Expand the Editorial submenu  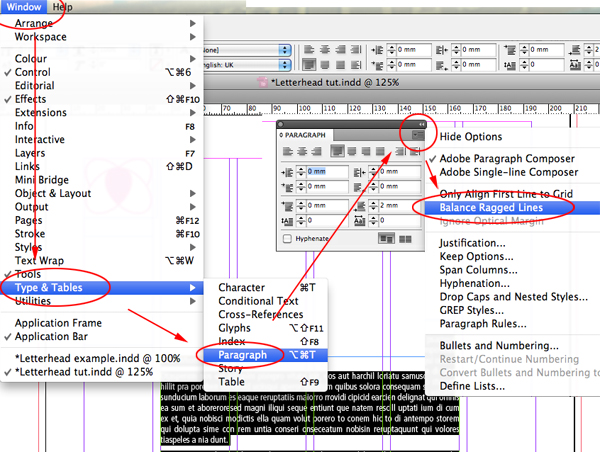coord(102,86)
